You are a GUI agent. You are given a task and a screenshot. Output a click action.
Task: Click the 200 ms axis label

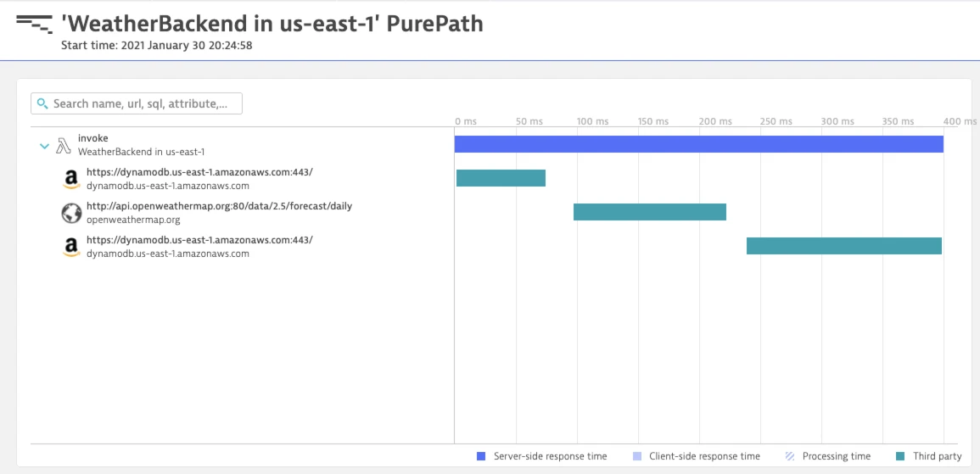tap(715, 121)
